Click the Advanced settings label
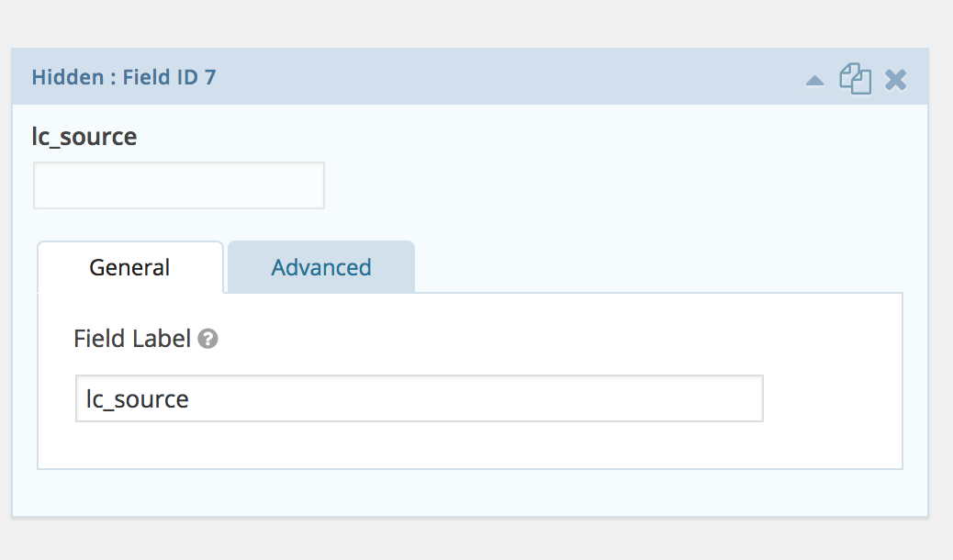 coord(320,267)
